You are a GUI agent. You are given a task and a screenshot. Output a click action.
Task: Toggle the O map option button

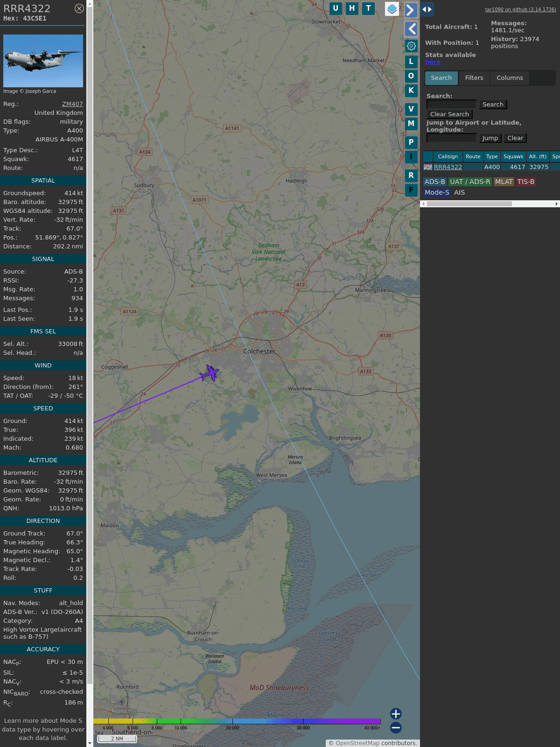[411, 76]
